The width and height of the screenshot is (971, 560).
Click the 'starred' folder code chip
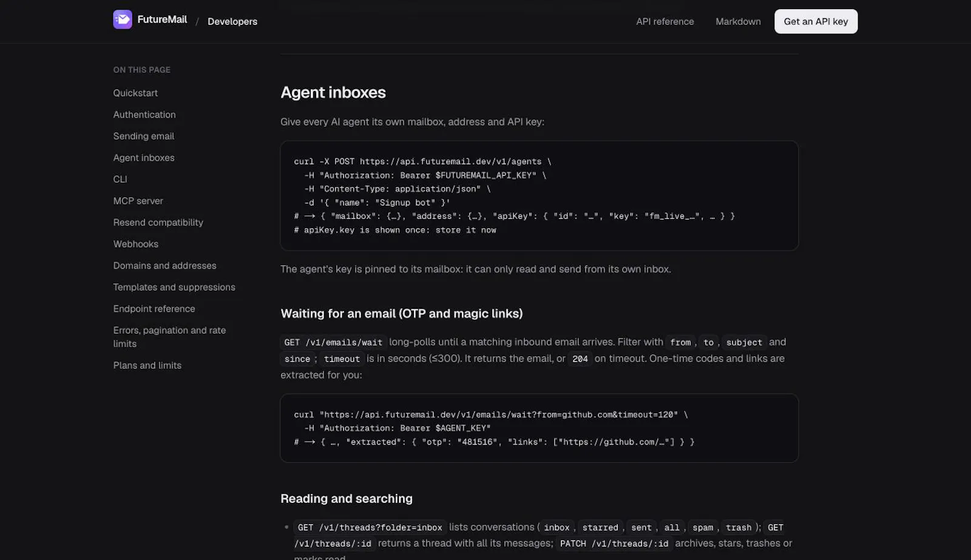pos(600,527)
